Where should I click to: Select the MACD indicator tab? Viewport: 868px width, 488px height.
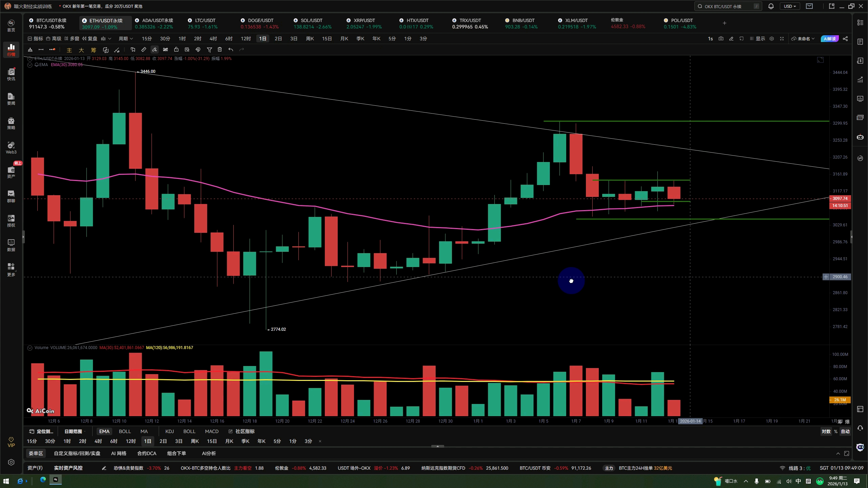pos(212,431)
